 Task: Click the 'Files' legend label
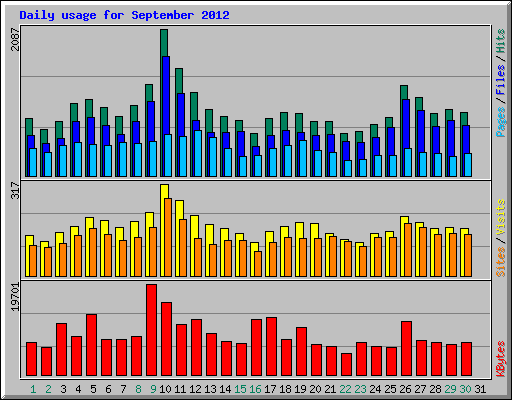(x=501, y=80)
